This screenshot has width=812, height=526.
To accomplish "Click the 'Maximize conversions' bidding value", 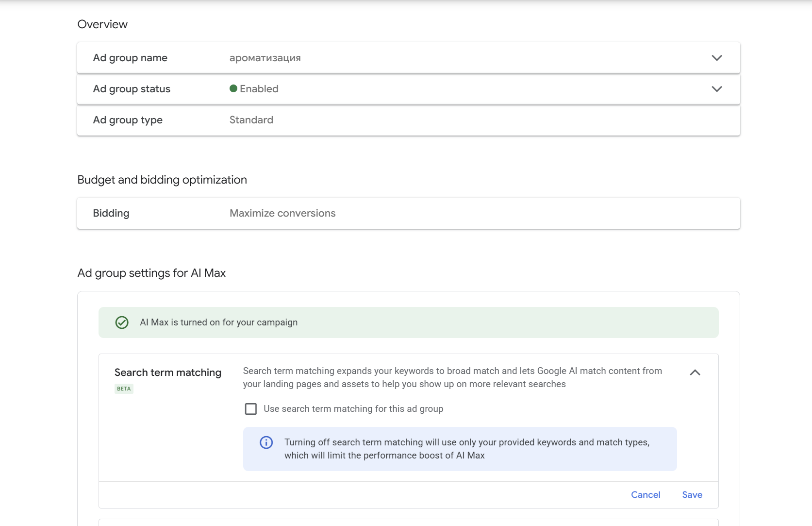I will coord(282,213).
